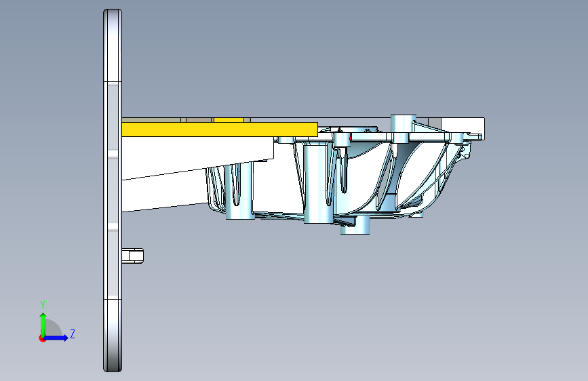Select the gray YZ plane quadrant on the triad
Image resolution: width=588 pixels, height=381 pixels.
click(x=52, y=328)
